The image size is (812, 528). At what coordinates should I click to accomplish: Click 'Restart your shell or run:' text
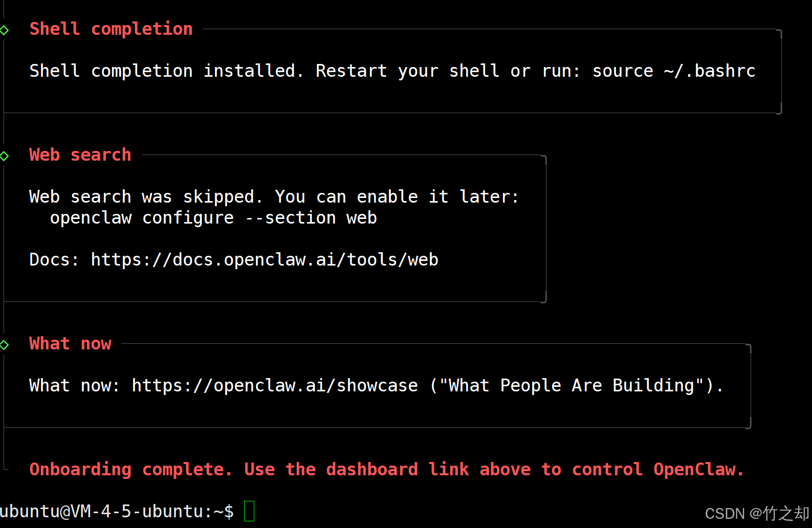point(448,71)
